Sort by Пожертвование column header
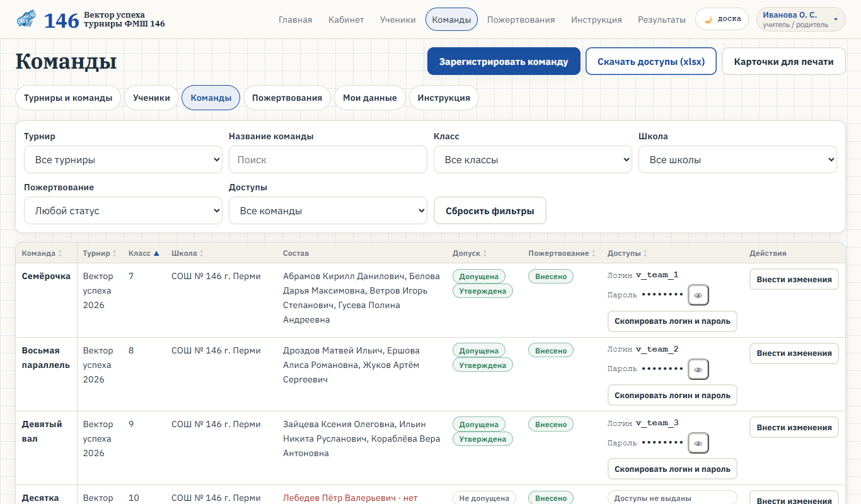Viewport: 861px width, 504px height. click(x=562, y=253)
